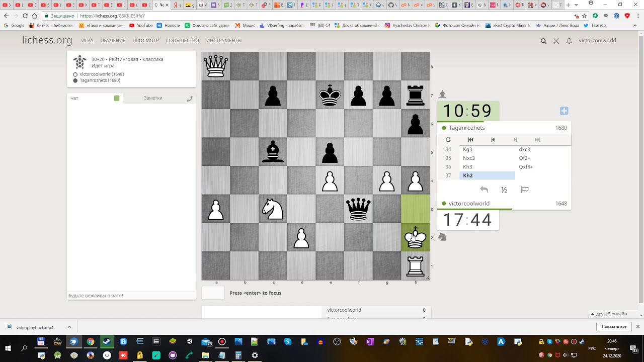Open Windows Start menu
Image resolution: width=644 pixels, height=362 pixels.
8,348
